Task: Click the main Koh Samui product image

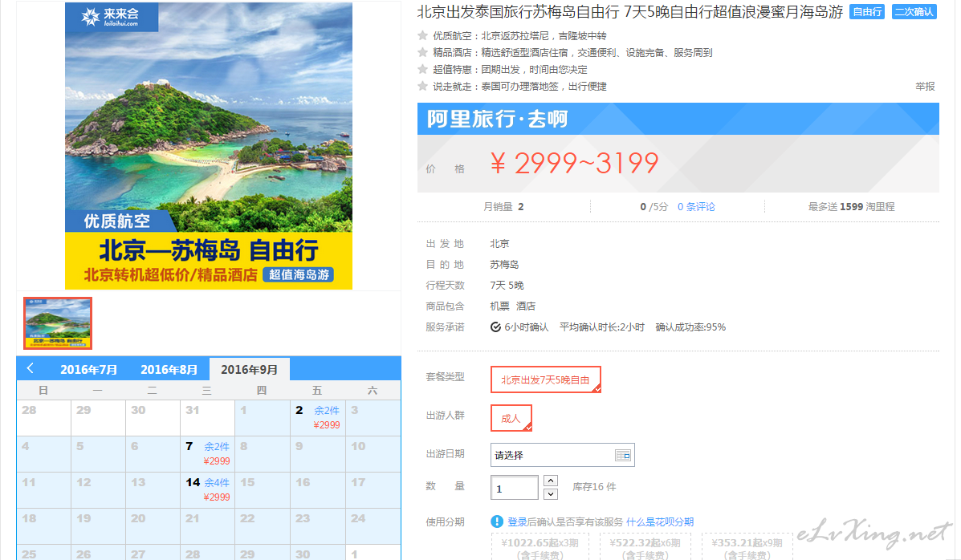Action: tap(209, 146)
